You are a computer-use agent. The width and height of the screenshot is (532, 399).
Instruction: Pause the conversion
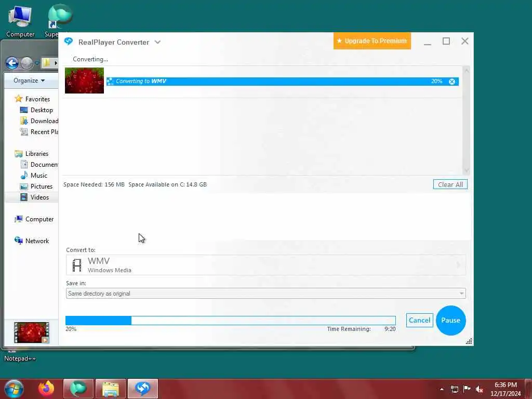(450, 320)
